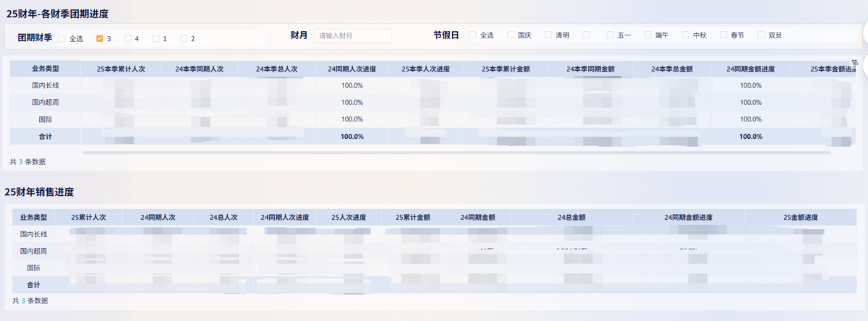Select the 五一 holiday checkbox
The width and height of the screenshot is (868, 321).
610,35
